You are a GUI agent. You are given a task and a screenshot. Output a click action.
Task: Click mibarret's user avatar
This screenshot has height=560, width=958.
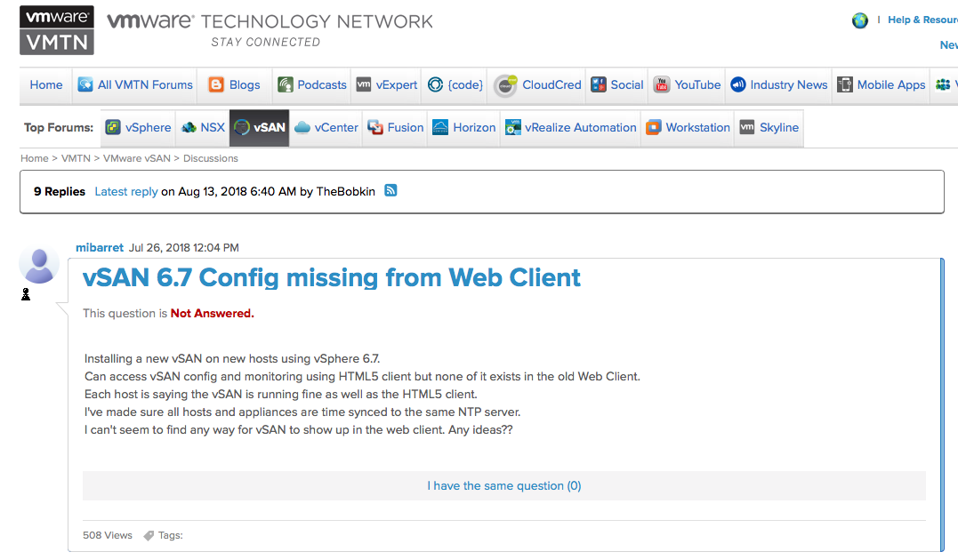[39, 266]
